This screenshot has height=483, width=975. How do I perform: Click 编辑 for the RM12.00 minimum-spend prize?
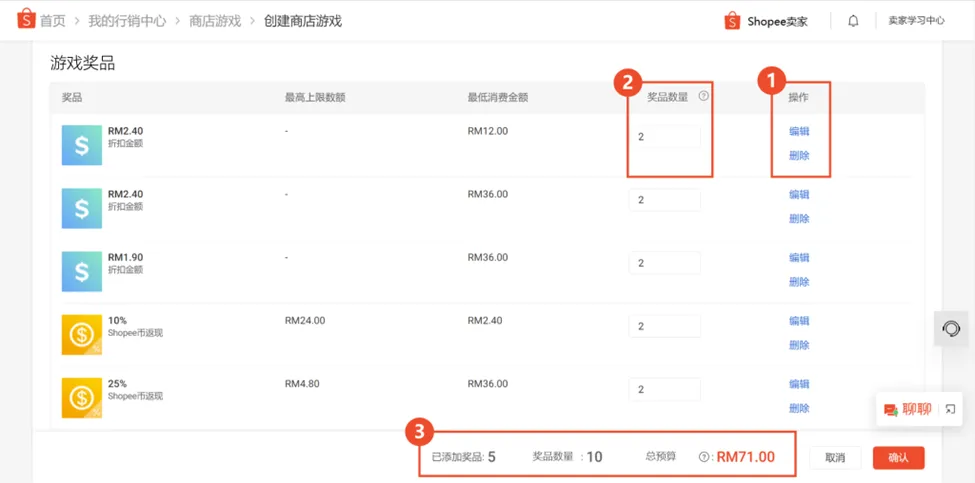(x=799, y=131)
